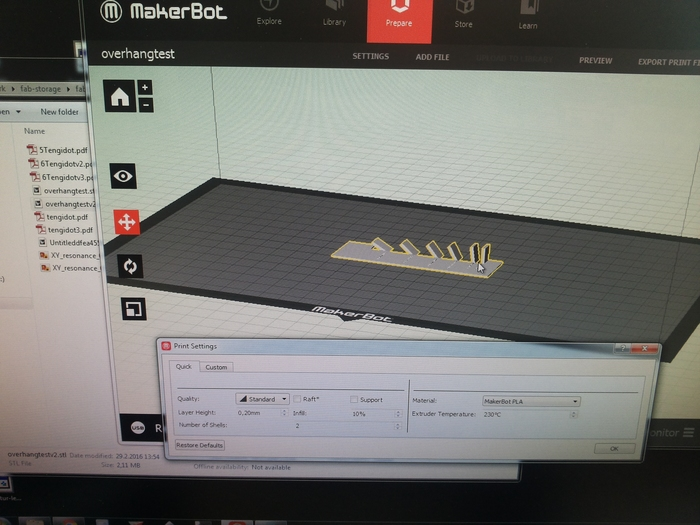Expand arrow after fab-storage in breadcrumb
700x525 pixels.
point(68,89)
